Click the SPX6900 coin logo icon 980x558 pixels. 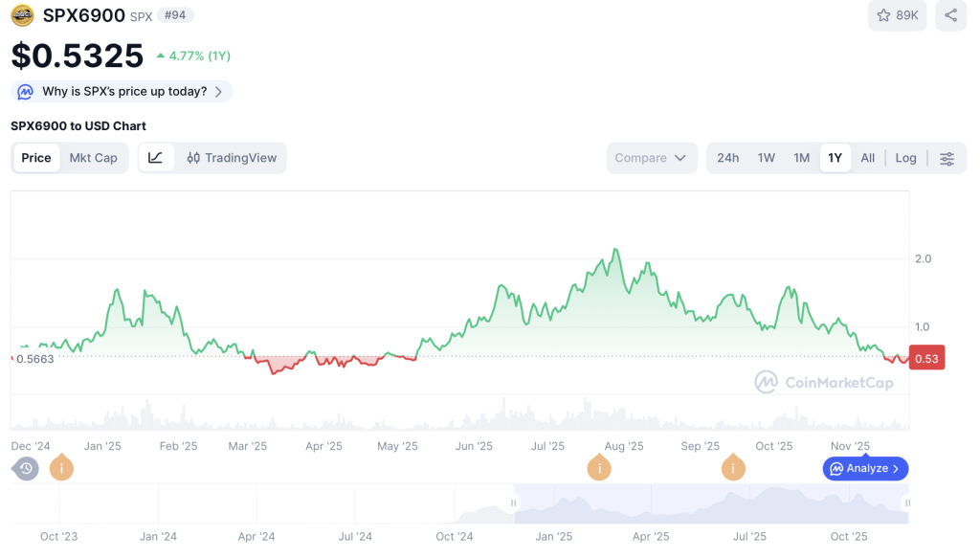(22, 15)
